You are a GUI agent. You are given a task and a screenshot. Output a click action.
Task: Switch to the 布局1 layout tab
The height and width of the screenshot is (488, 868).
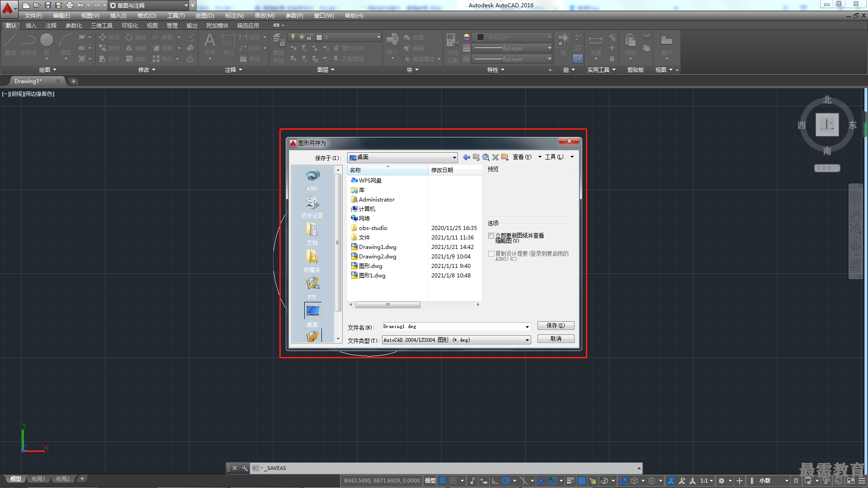(38, 479)
